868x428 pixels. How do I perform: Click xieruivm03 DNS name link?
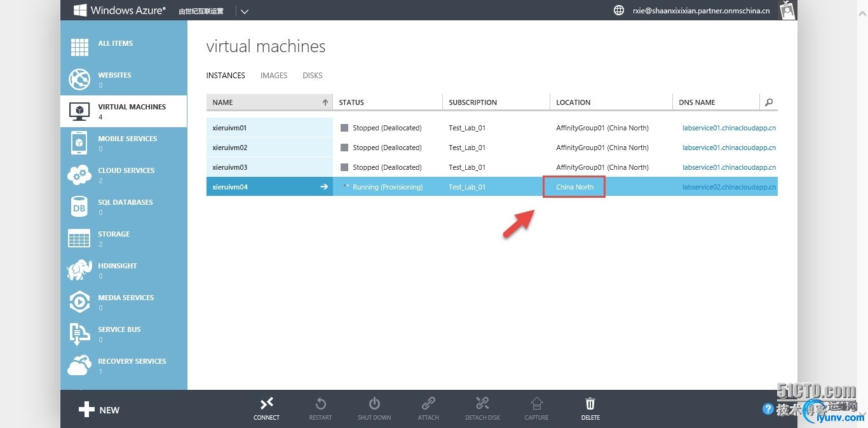729,167
